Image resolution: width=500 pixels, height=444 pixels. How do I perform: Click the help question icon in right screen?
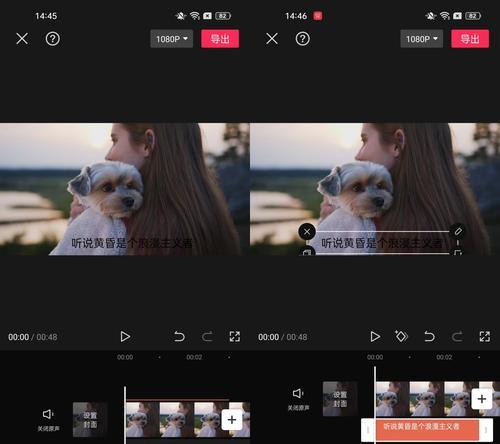tap(303, 39)
